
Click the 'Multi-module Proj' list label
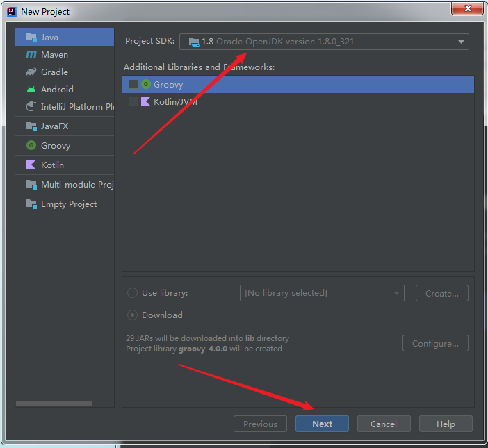77,184
